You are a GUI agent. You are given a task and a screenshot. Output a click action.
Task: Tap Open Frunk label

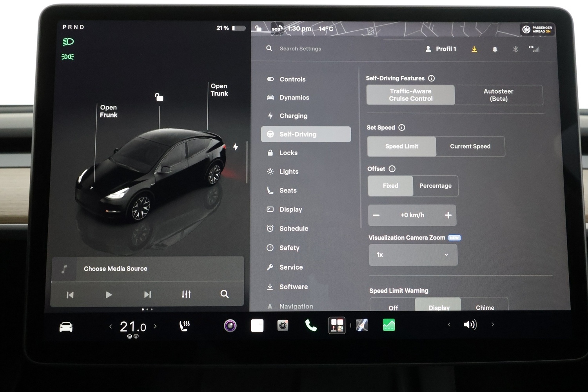click(109, 111)
